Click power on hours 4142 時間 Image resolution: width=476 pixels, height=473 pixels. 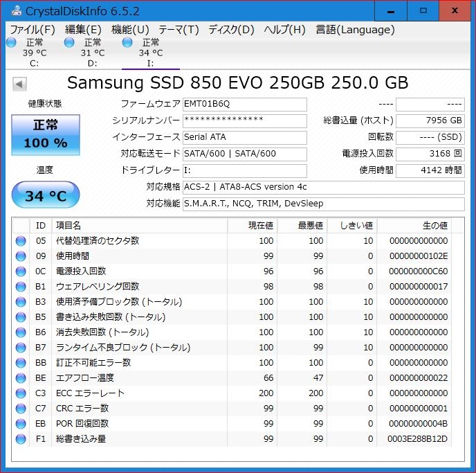coord(430,170)
